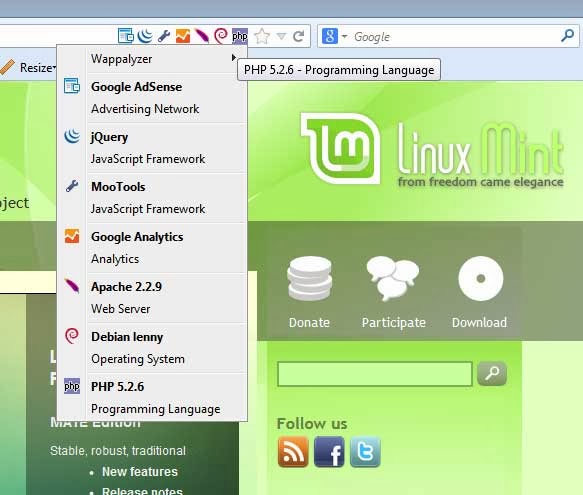Click the Debian swirl icon in address bar
Image resolution: width=583 pixels, height=495 pixels.
pyautogui.click(x=221, y=36)
